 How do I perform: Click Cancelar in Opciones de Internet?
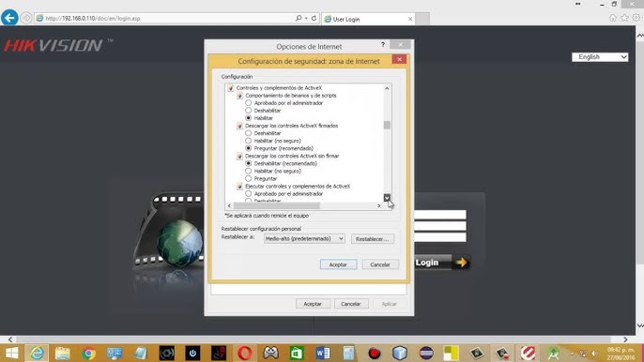350,304
